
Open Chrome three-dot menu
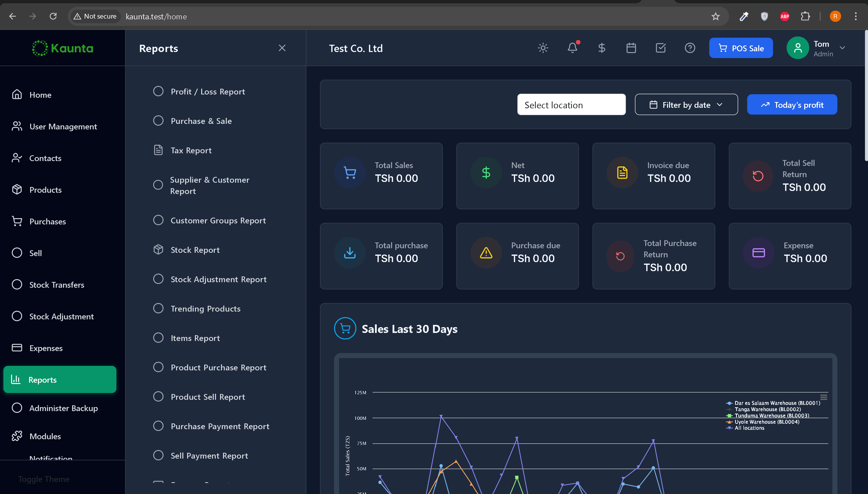[856, 16]
